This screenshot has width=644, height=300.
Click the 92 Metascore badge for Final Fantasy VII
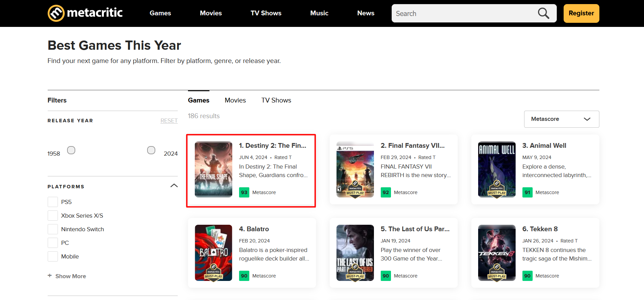(x=386, y=192)
